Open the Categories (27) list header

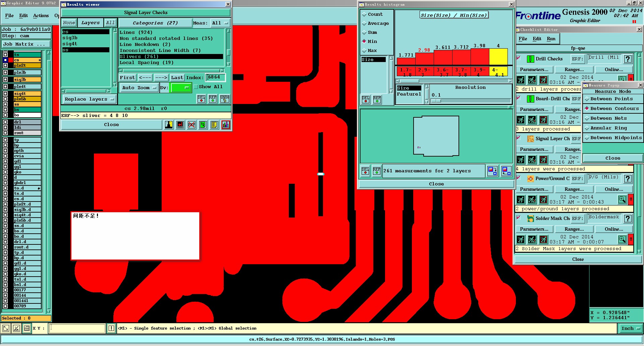[x=155, y=23]
